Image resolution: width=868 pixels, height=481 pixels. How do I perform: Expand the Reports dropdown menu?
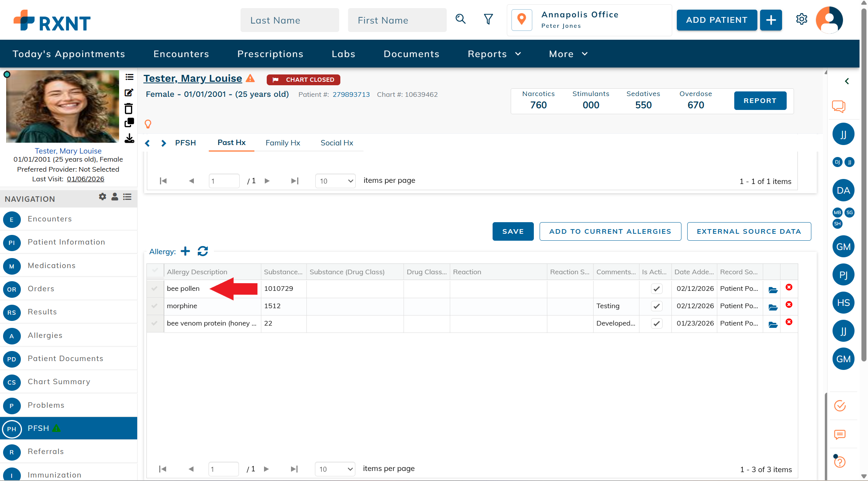[494, 54]
